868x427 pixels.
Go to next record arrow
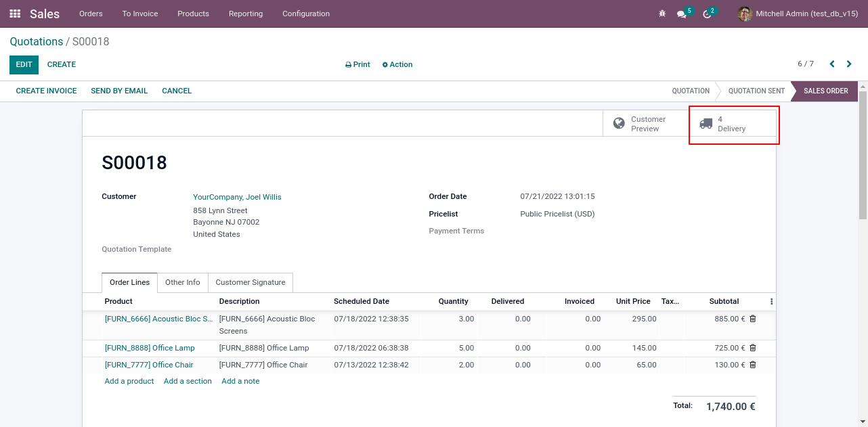(849, 64)
